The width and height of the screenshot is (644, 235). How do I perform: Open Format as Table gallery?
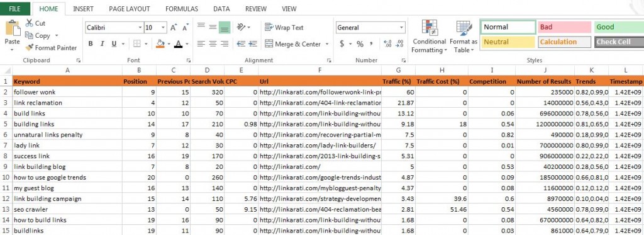tap(464, 36)
